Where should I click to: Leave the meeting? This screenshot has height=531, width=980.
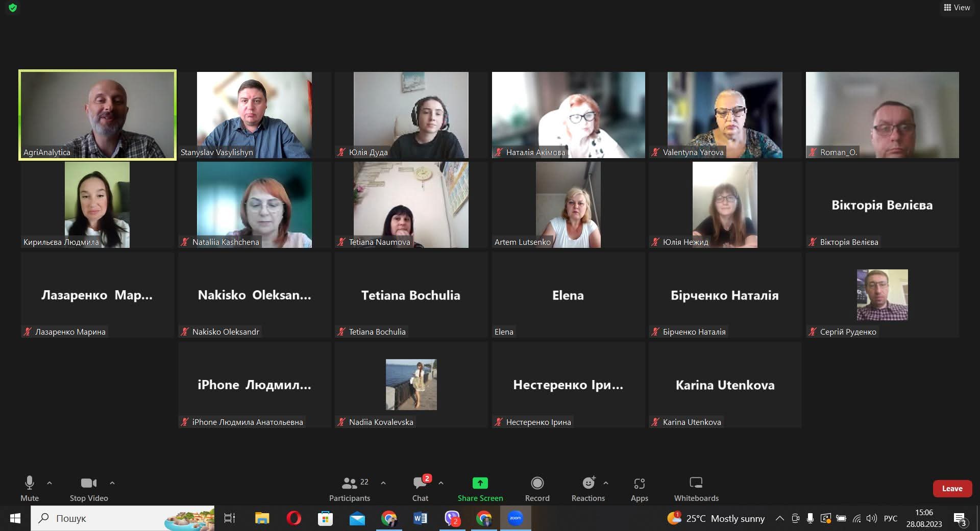(952, 488)
